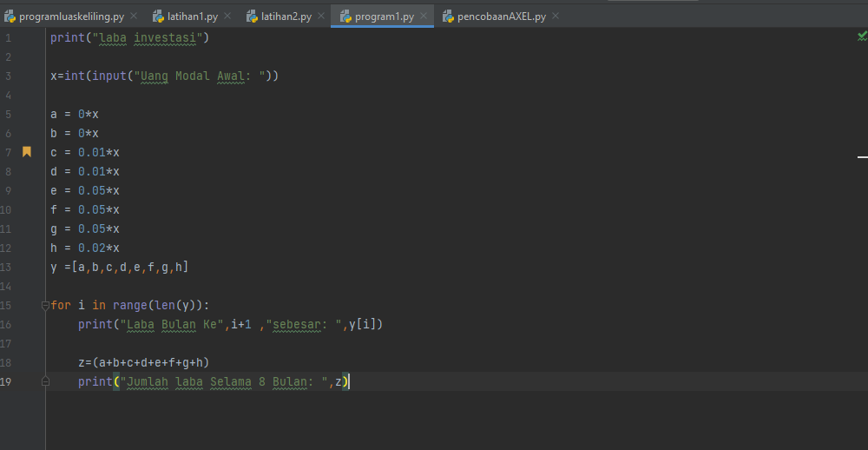Click line number 19 in the gutter
Screen dimensions: 868x450
pyautogui.click(x=5, y=382)
